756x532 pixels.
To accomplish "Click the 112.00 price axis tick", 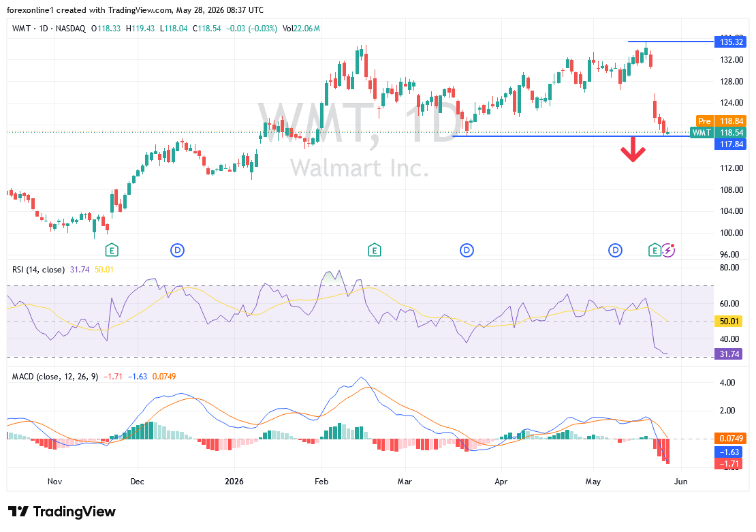I will [x=731, y=168].
